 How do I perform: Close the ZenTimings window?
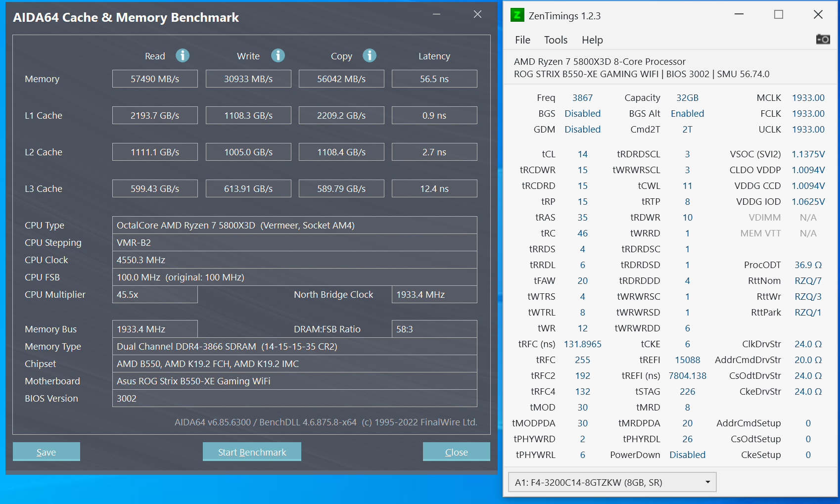click(x=818, y=14)
